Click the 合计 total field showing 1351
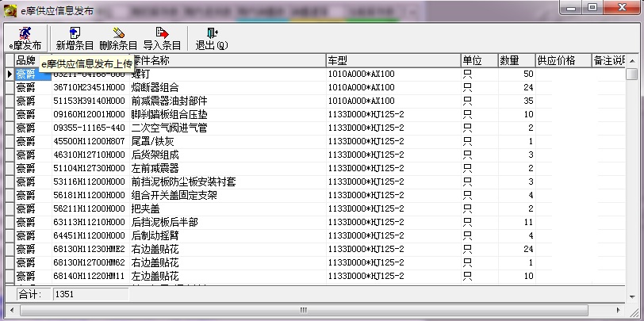 (90, 294)
